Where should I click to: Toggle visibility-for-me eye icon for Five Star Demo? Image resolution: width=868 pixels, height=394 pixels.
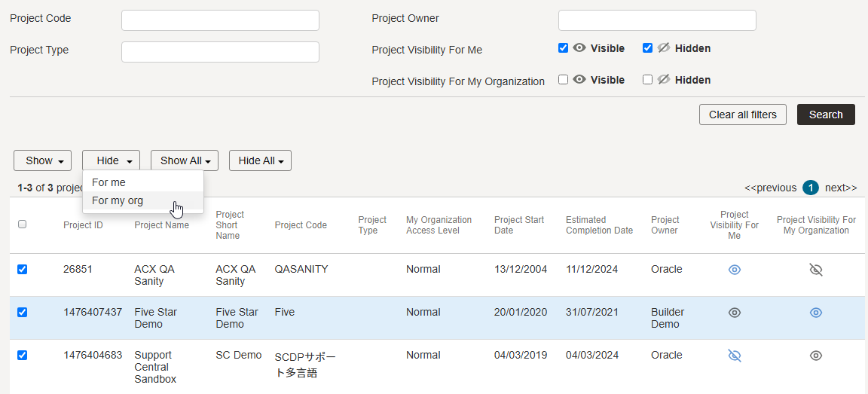tap(734, 313)
